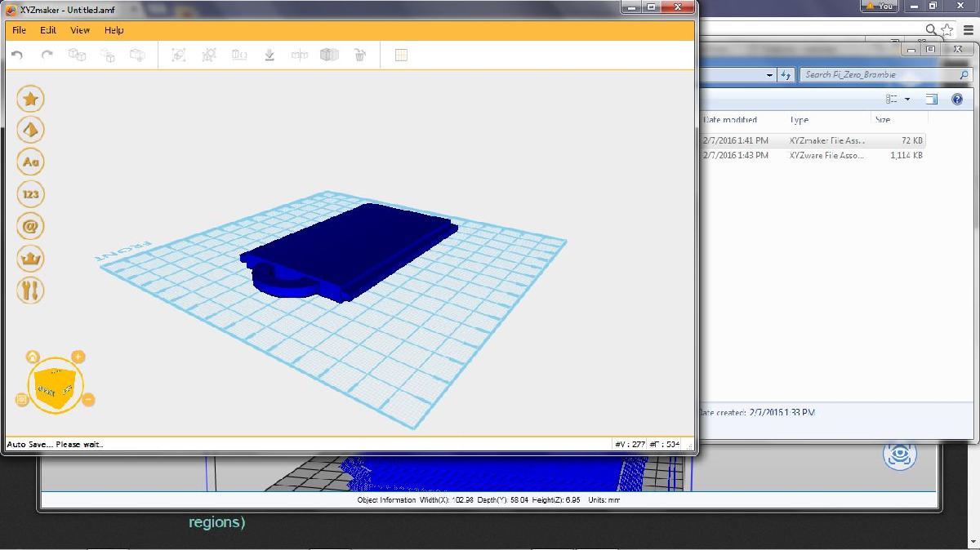This screenshot has width=980, height=550.
Task: Toggle the preview pane in Explorer
Action: click(931, 99)
